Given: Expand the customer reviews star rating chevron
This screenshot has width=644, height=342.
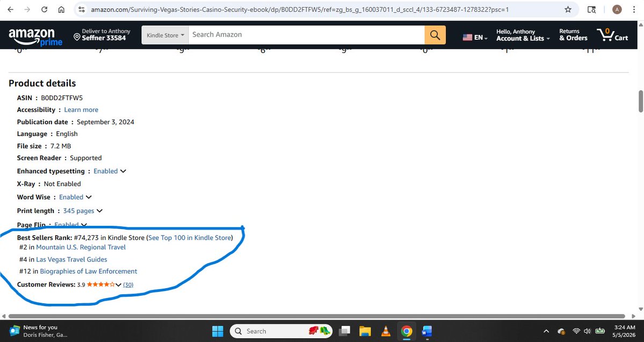Looking at the screenshot, I should point(118,285).
